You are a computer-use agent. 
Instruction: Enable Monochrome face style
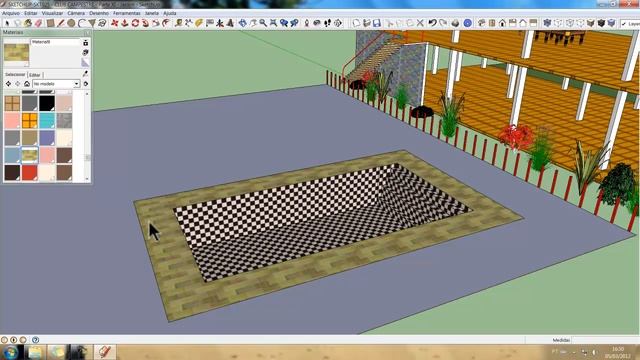[611, 23]
